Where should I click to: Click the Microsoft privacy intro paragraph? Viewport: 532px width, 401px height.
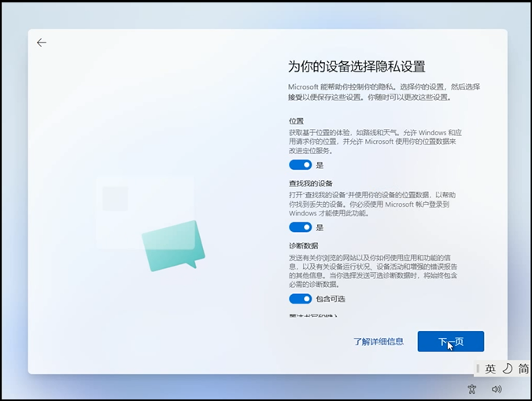pyautogui.click(x=383, y=91)
